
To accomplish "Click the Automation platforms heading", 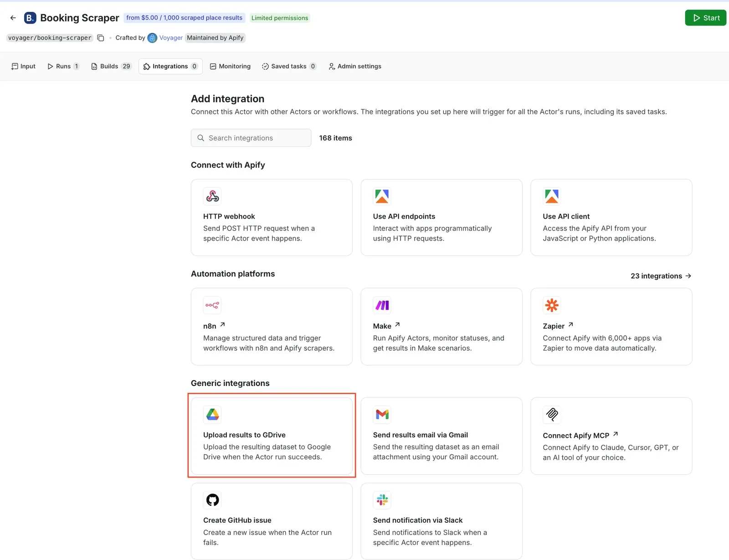I will (233, 274).
